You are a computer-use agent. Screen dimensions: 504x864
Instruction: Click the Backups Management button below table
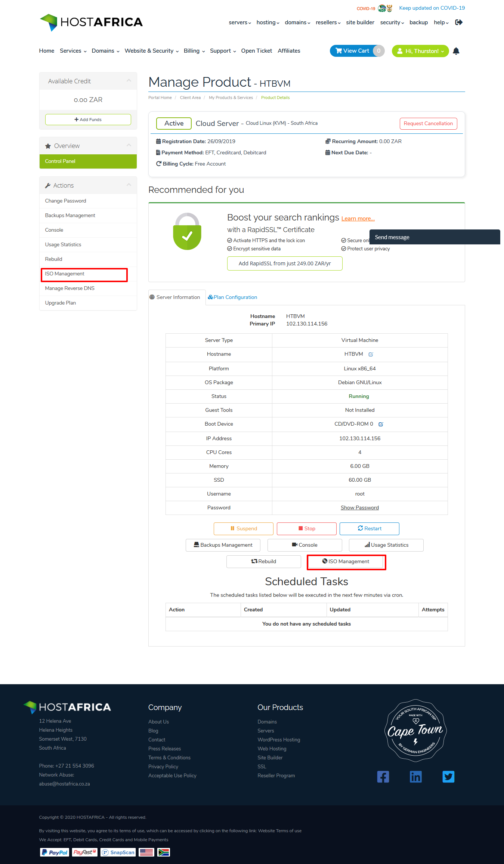(223, 545)
